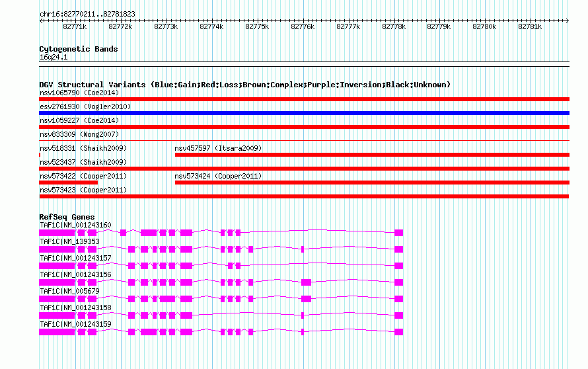The height and width of the screenshot is (369, 588).
Task: Click the 82781k ruler tick label
Action: coord(530,26)
